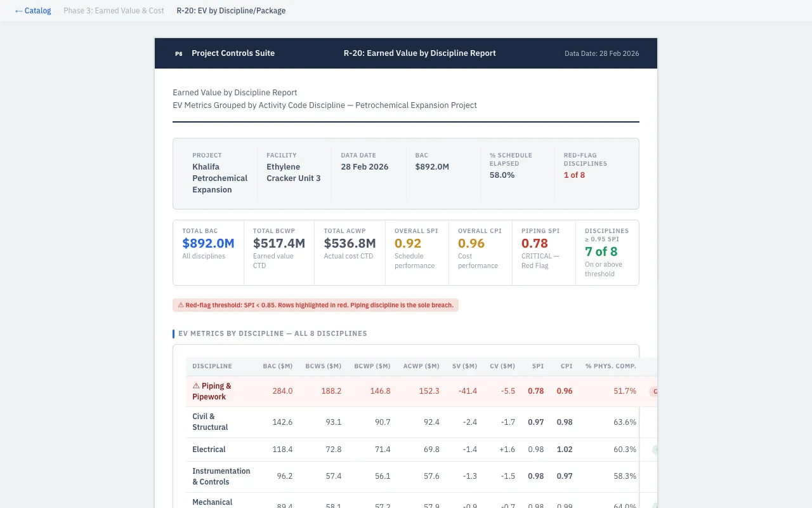Click the warning icon on the Piping & Pipework row
The width and height of the screenshot is (812, 508).
point(196,386)
